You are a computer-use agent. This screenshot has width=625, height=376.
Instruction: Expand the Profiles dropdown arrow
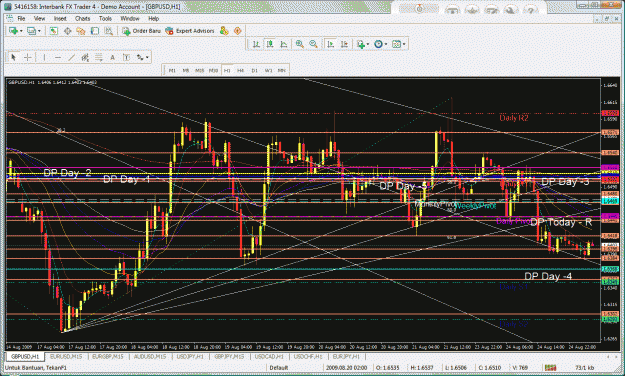pyautogui.click(x=39, y=31)
